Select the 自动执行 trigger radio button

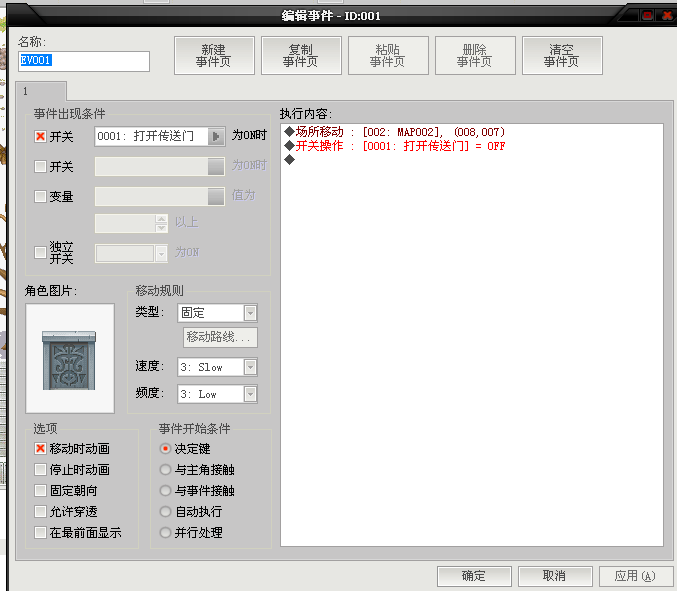pos(165,512)
